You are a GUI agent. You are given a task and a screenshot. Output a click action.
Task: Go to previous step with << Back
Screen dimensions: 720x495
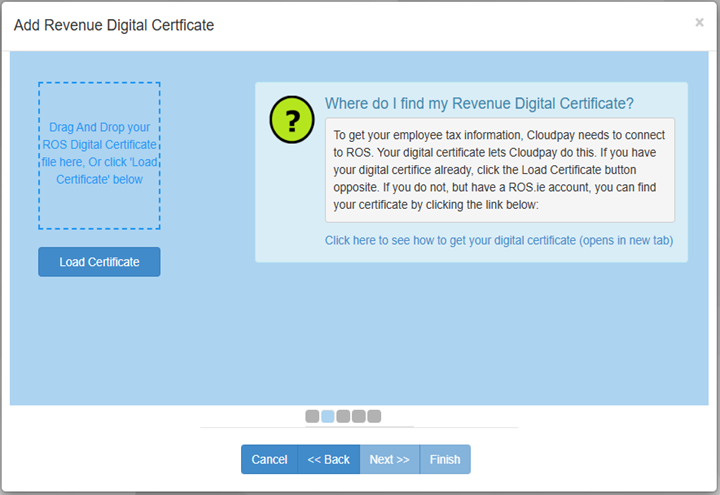(x=328, y=460)
